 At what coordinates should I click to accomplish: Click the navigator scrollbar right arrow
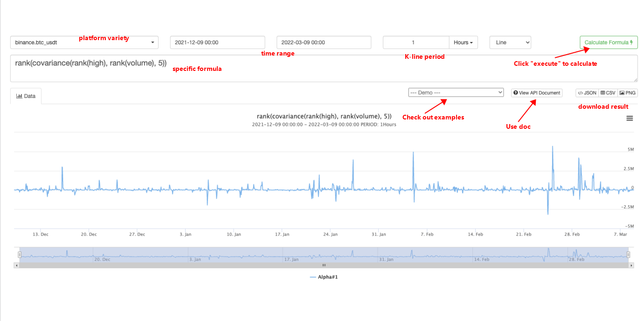[631, 265]
